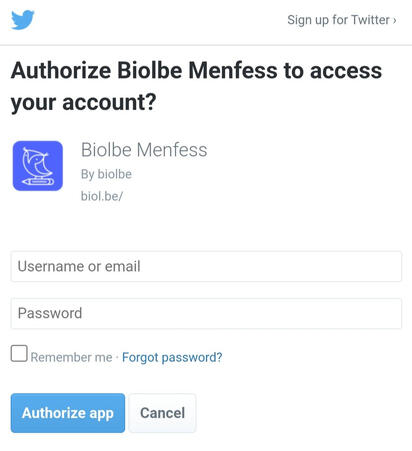The height and width of the screenshot is (451, 412).
Task: Click the Twitter bird logo
Action: (x=23, y=20)
